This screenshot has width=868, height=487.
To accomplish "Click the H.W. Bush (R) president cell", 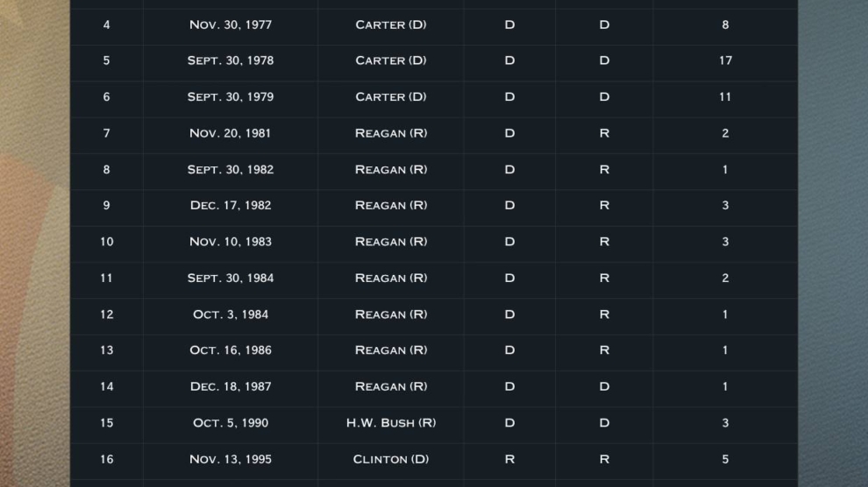I will [x=391, y=423].
